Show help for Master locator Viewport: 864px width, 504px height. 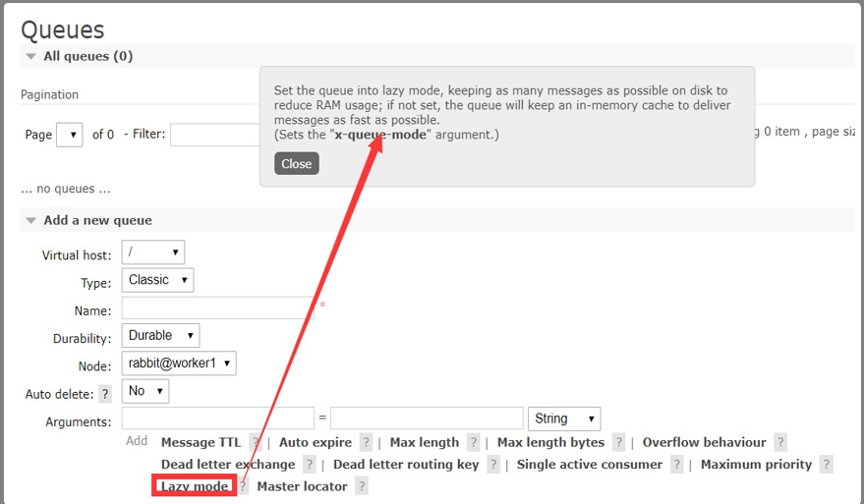point(362,486)
